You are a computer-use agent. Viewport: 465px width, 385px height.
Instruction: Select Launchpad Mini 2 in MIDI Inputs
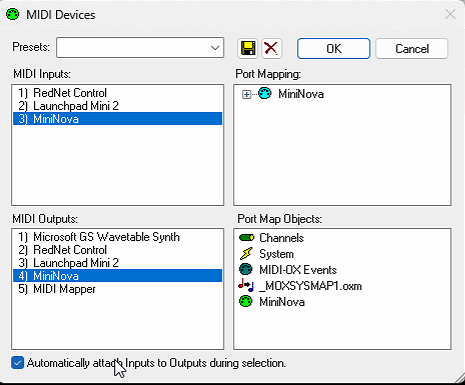[x=118, y=106]
